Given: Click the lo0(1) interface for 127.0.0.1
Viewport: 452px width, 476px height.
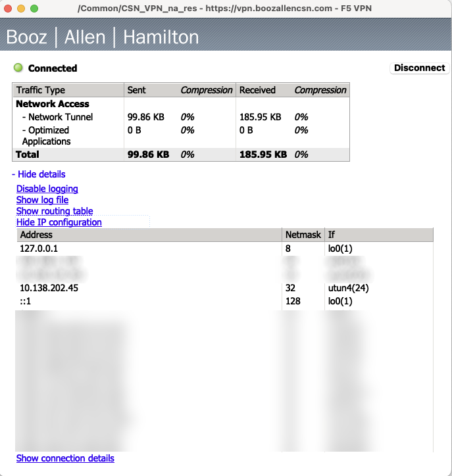Looking at the screenshot, I should click(x=340, y=249).
